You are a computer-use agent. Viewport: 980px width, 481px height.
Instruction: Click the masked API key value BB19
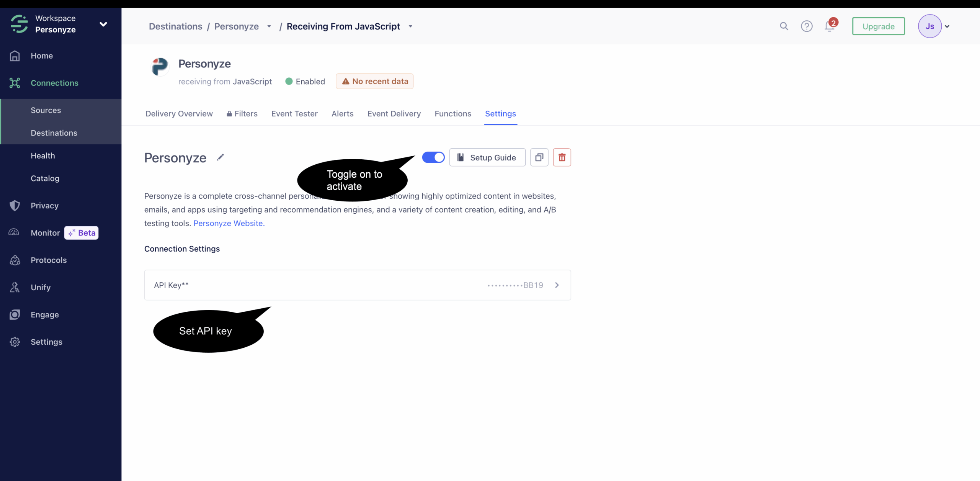coord(515,285)
